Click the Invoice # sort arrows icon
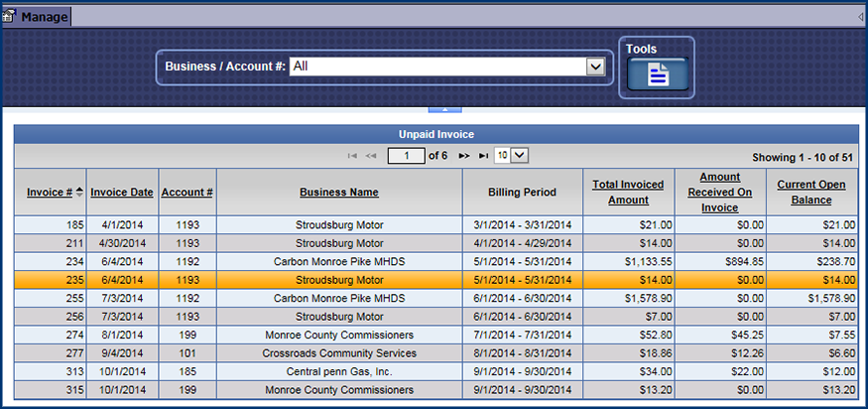868x409 pixels. tap(79, 193)
